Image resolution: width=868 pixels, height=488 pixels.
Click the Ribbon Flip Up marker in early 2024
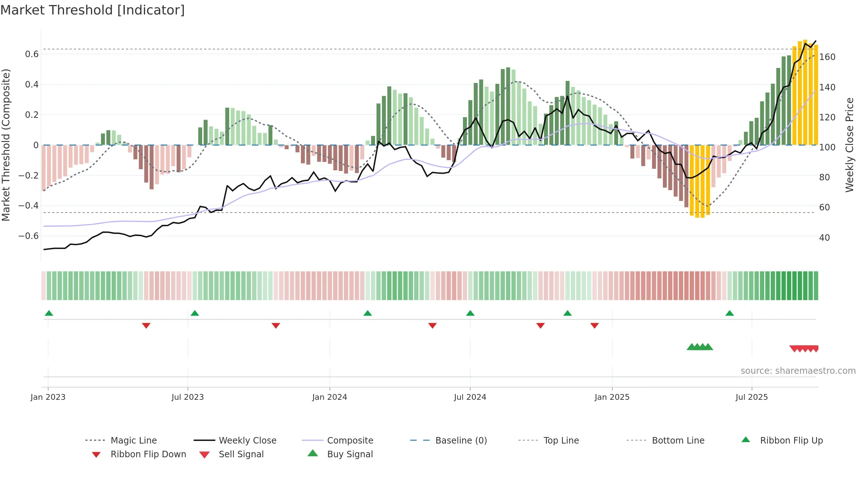coord(367,313)
